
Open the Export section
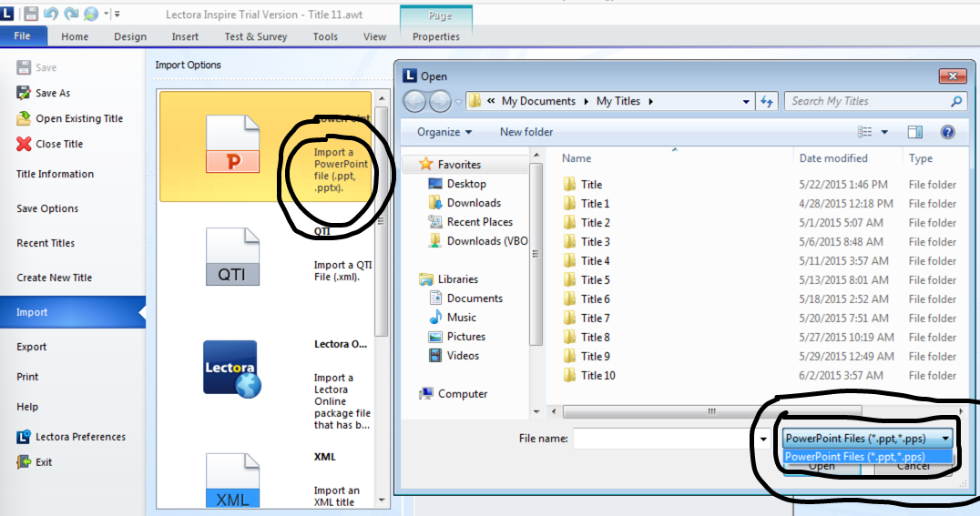tap(31, 347)
